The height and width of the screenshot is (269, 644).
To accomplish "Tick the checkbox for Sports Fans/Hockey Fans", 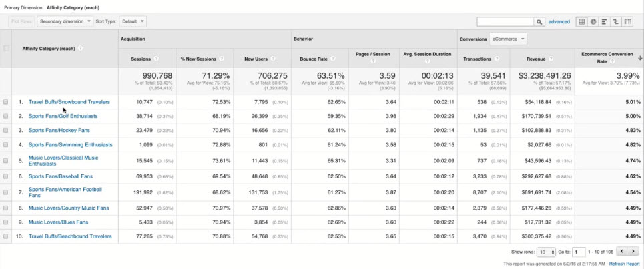I will (x=6, y=130).
